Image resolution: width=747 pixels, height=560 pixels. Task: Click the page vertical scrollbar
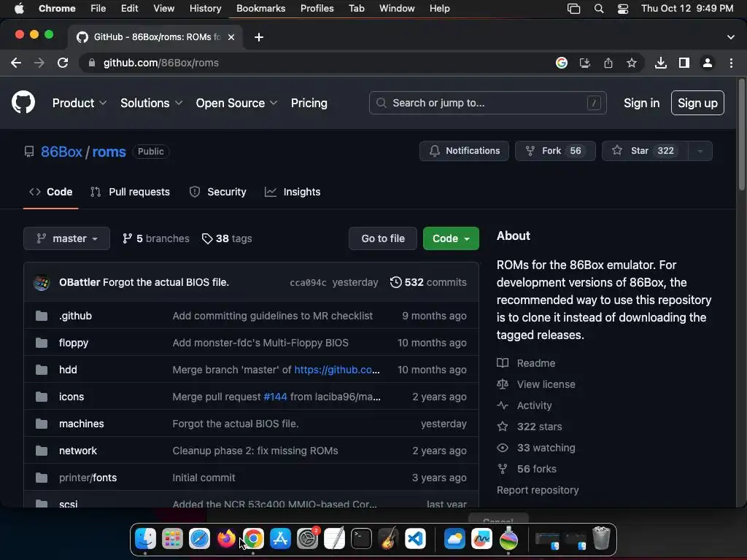741,136
